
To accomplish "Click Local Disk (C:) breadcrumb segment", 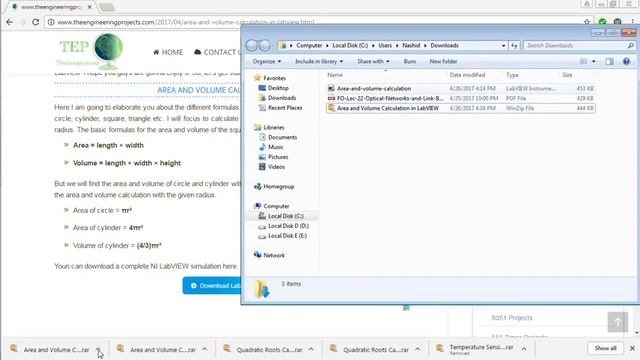I will pos(350,45).
